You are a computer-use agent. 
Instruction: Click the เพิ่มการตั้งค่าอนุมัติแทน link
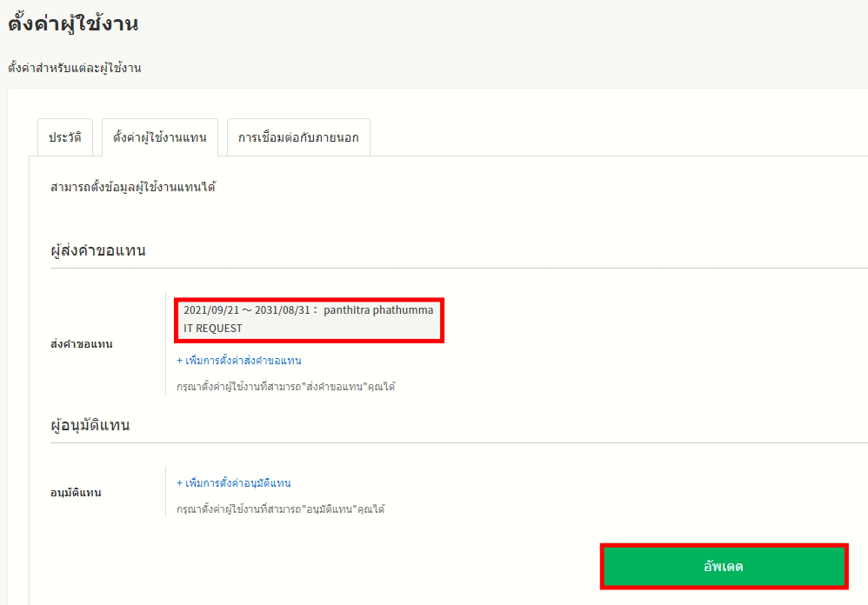[x=237, y=483]
